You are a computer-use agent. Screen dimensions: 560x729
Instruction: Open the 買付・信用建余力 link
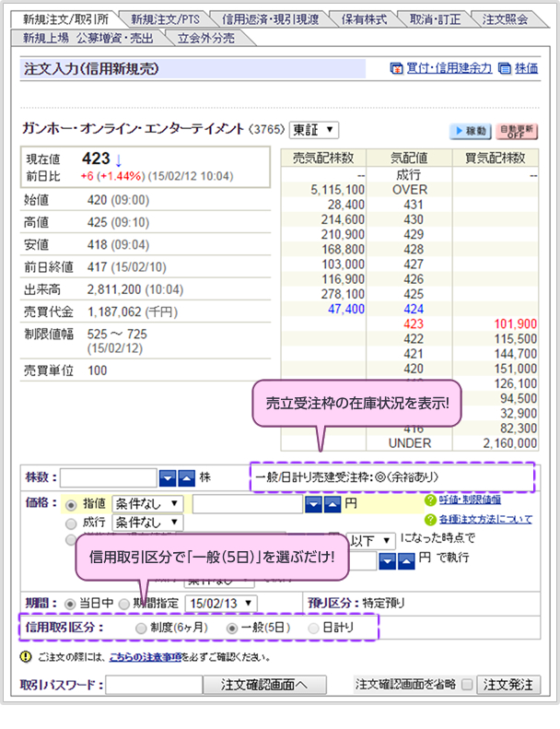click(x=449, y=68)
